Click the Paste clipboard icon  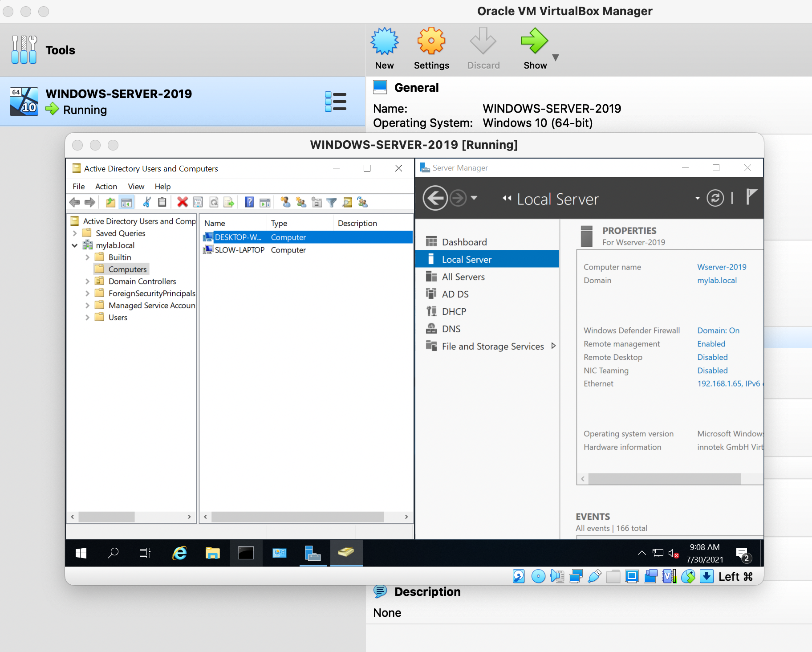tap(162, 203)
